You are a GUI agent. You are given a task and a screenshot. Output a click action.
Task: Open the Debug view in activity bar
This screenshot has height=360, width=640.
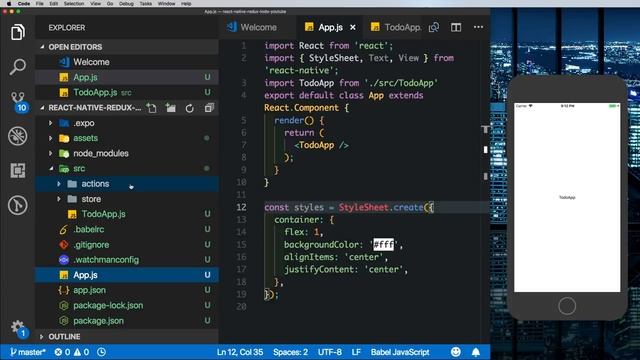tap(18, 136)
